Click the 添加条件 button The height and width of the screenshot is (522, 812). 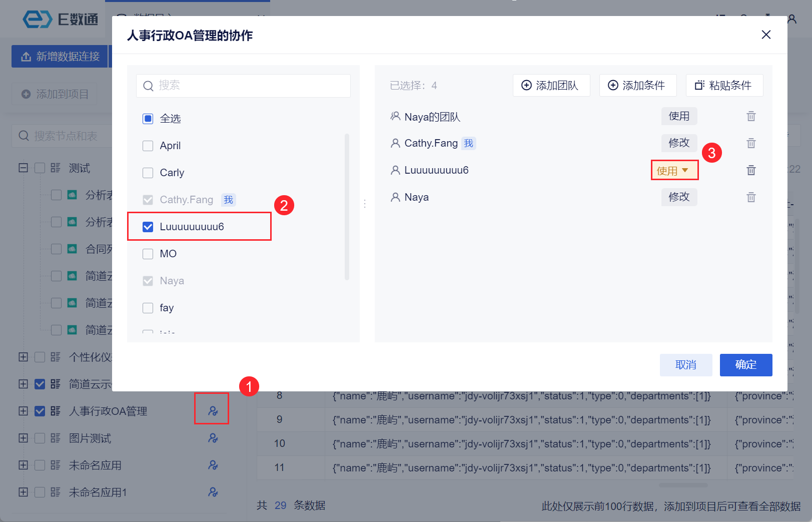click(x=638, y=85)
